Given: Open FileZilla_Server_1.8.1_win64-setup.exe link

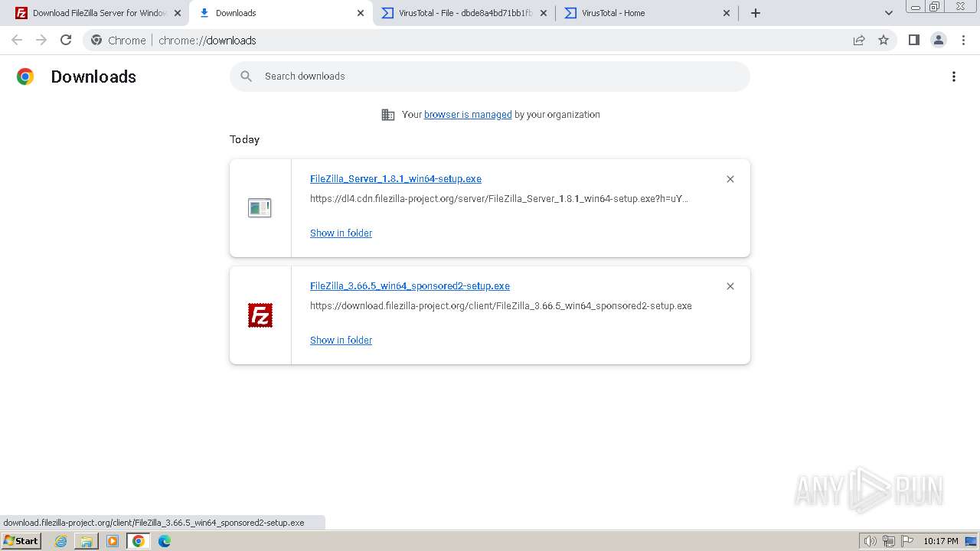Looking at the screenshot, I should click(x=396, y=179).
